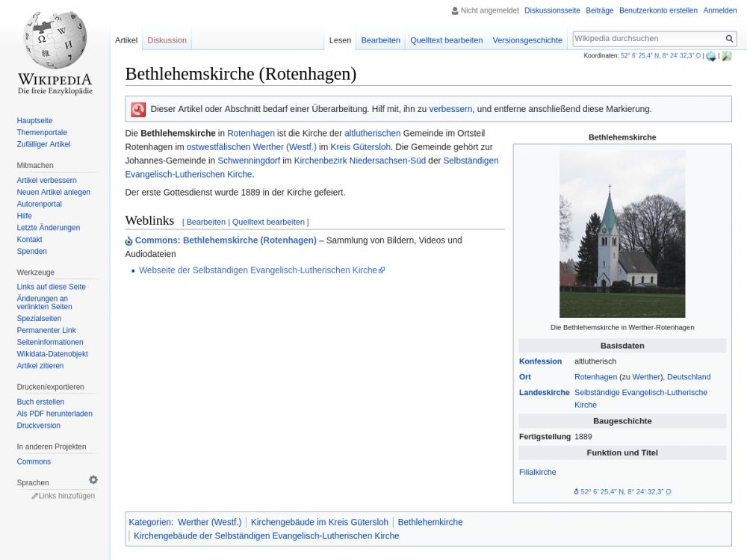Click the Anmelden link
The width and height of the screenshot is (747, 560).
[x=719, y=10]
